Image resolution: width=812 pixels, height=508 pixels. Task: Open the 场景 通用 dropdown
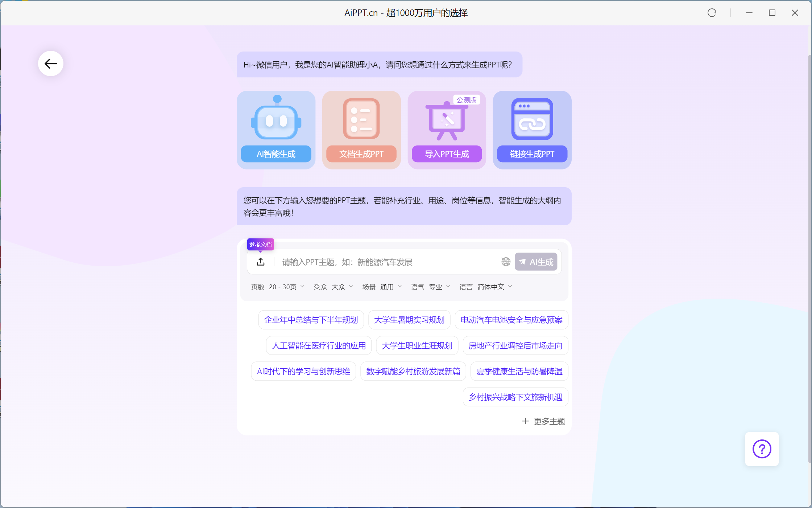pos(382,287)
